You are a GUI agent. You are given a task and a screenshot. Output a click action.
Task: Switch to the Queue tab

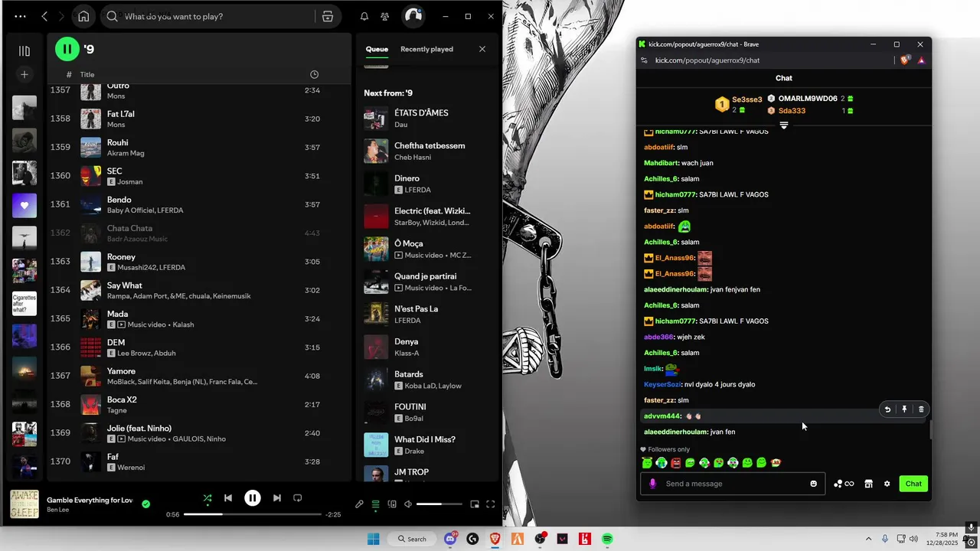(377, 49)
